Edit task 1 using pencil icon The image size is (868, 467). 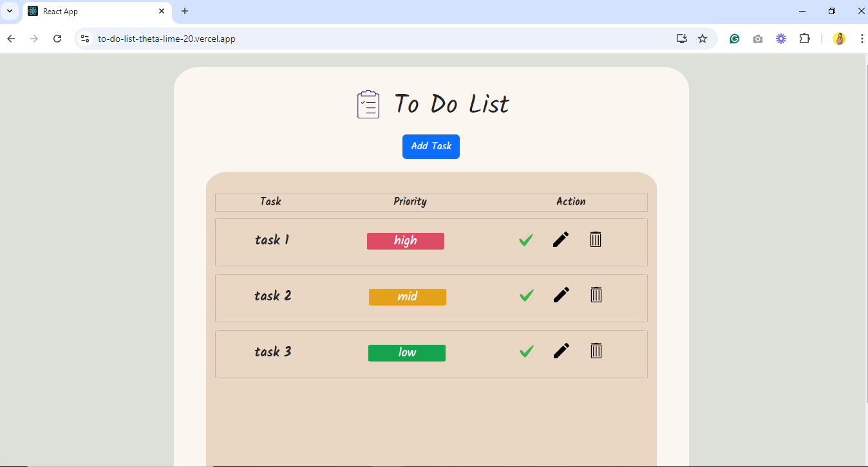[561, 239]
